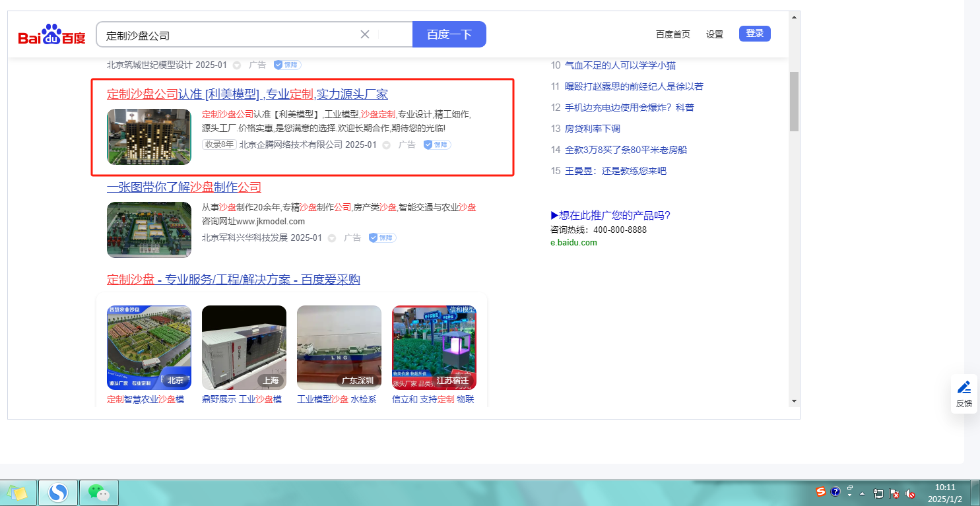Open the 鼎野展示 工业沙盘模 product link

(242, 399)
